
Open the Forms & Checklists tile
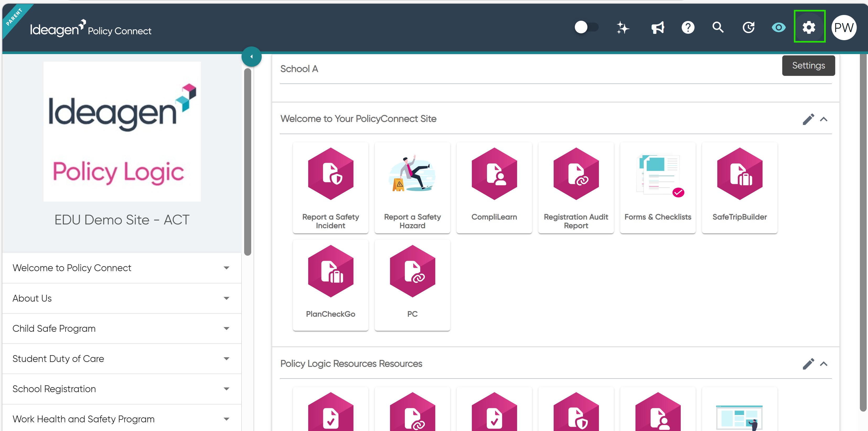tap(658, 188)
